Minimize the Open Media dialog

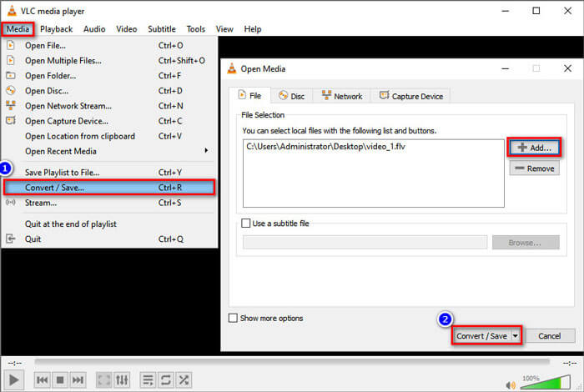505,68
